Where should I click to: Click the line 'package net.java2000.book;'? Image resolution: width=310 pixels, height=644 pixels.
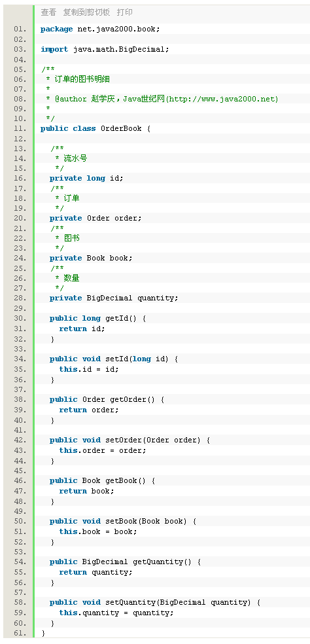point(100,29)
